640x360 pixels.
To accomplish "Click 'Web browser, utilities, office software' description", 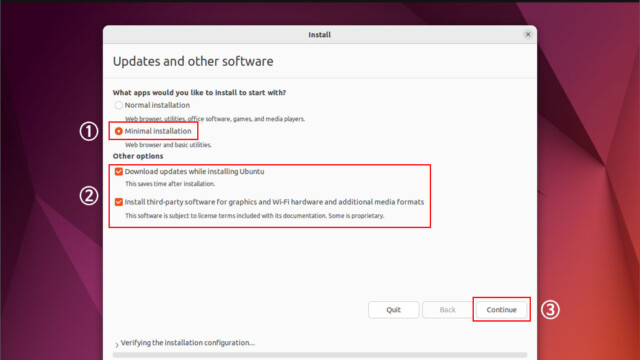I will [x=215, y=119].
